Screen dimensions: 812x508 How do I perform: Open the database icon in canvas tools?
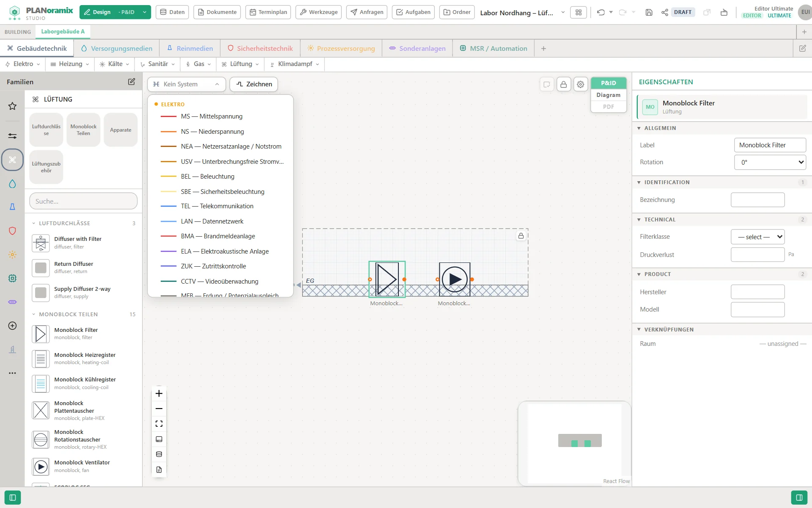tap(159, 454)
